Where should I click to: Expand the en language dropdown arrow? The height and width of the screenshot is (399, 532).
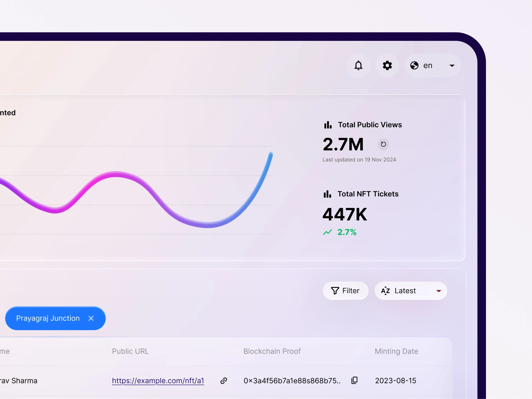(452, 66)
